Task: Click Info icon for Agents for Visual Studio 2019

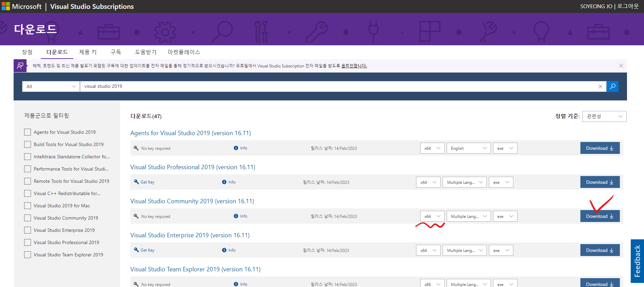Action: (236, 148)
